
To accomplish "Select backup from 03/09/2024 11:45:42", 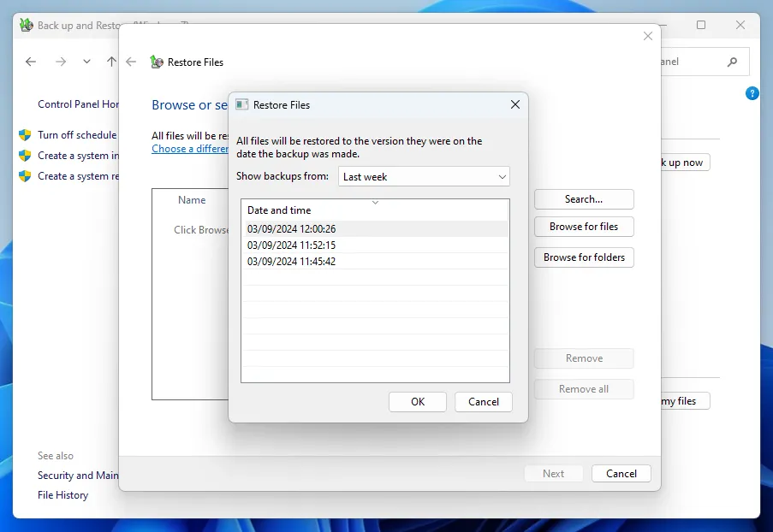I will [291, 262].
